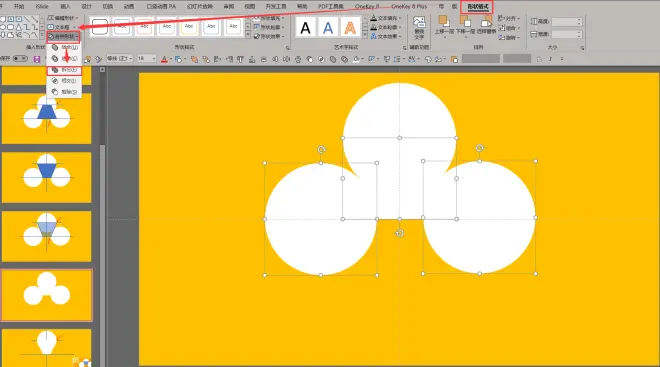
Task: Click the purple Save icon
Action: 37,59
